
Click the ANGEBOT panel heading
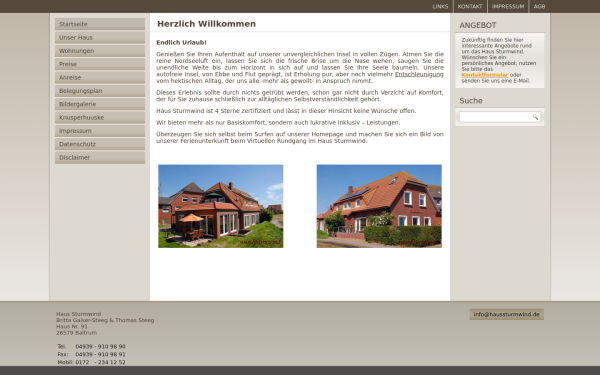(x=478, y=25)
